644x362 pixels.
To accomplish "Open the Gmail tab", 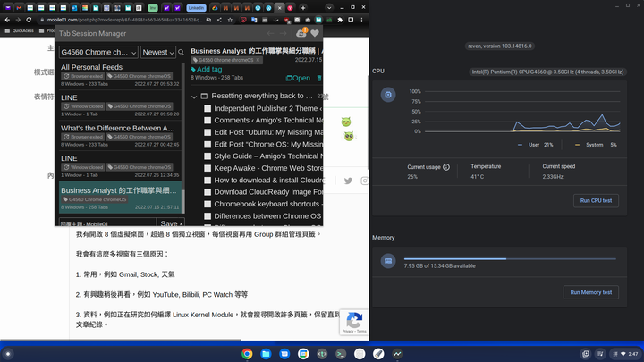I will tap(19, 8).
